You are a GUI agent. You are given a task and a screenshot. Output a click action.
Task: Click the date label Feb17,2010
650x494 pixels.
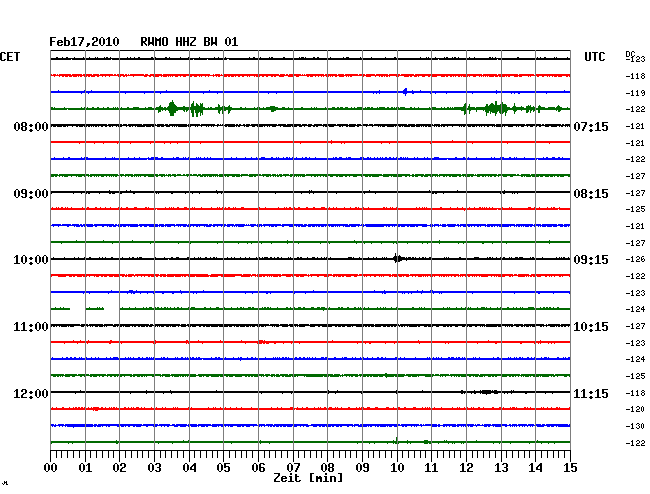(84, 42)
